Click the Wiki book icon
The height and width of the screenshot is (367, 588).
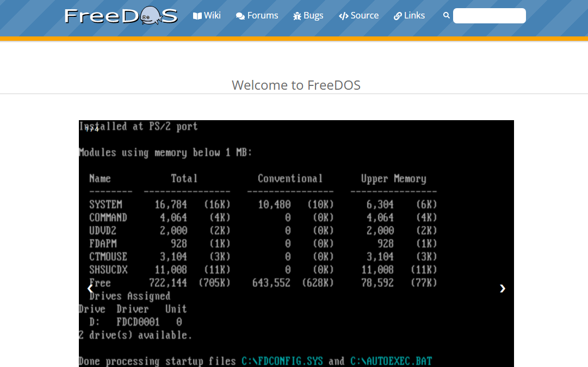(197, 16)
